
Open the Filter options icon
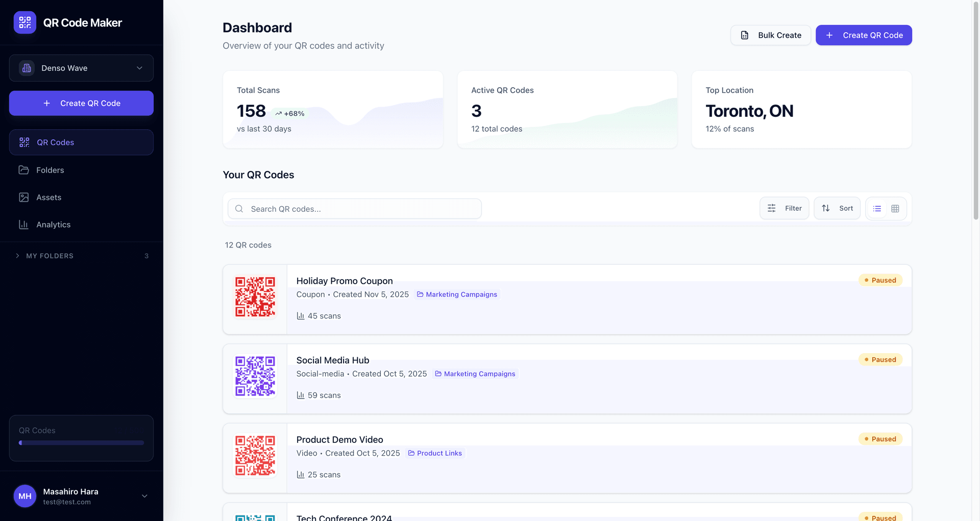(x=771, y=208)
